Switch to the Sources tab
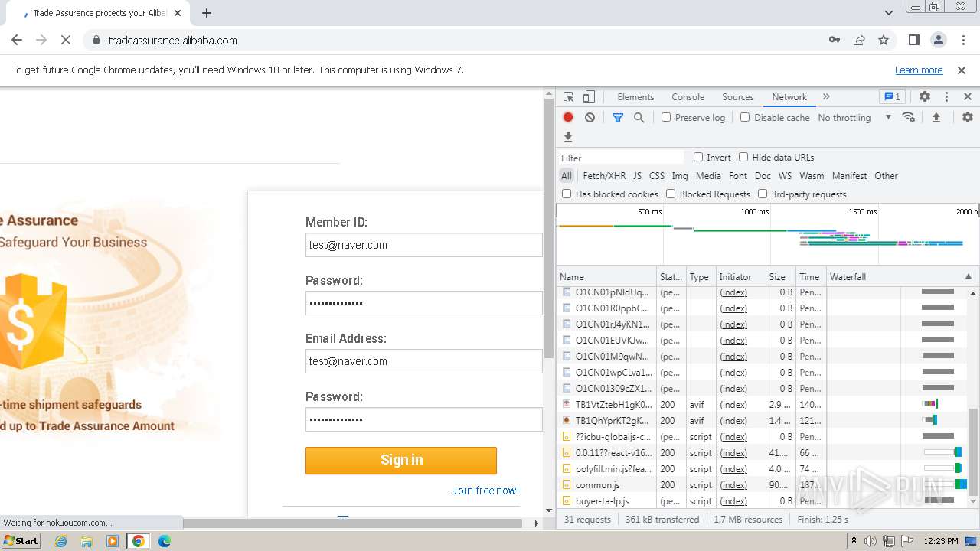Viewport: 980px width, 551px height. pyautogui.click(x=738, y=97)
